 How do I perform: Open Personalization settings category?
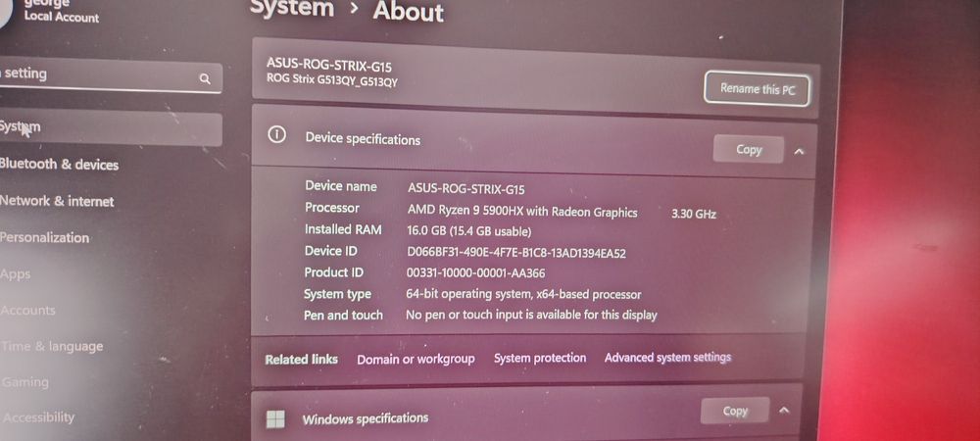(x=44, y=237)
